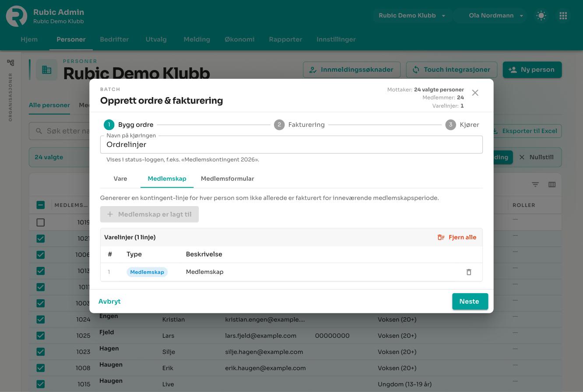Open Innmeldingssøknader
The width and height of the screenshot is (583, 392).
[x=352, y=70]
